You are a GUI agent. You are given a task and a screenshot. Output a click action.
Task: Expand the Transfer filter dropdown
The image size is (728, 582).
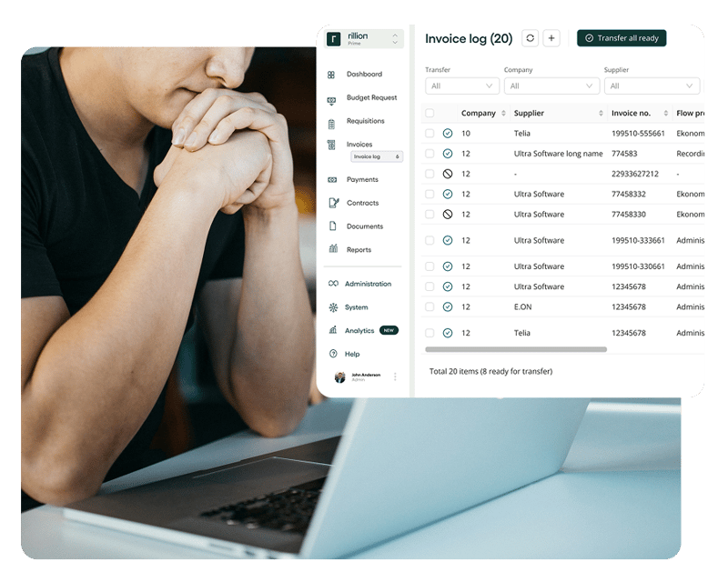(462, 86)
